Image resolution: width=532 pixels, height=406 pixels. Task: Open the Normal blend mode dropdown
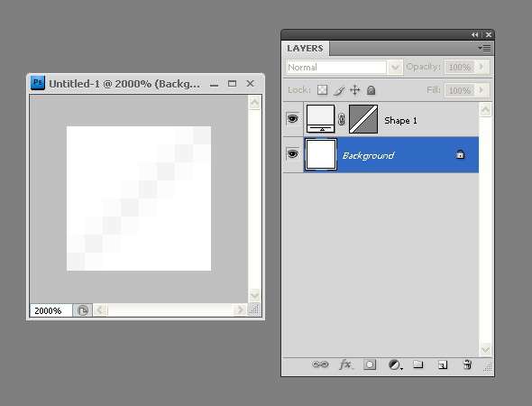pyautogui.click(x=344, y=67)
